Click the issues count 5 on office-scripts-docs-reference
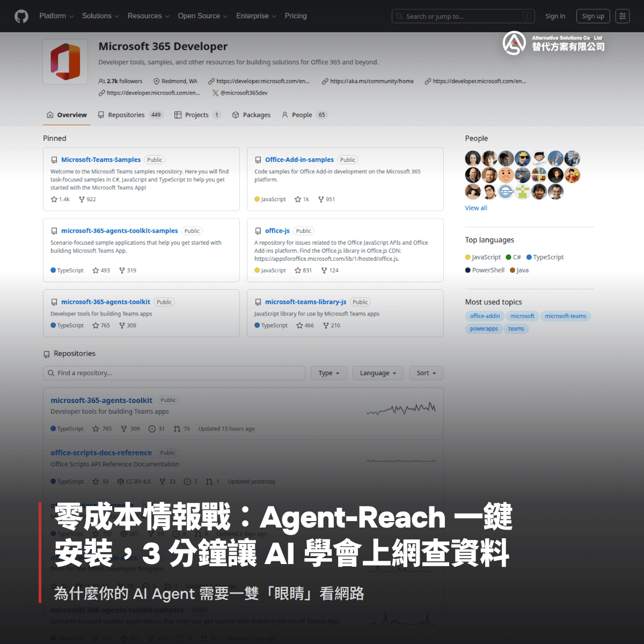The height and width of the screenshot is (644, 644). pyautogui.click(x=191, y=481)
